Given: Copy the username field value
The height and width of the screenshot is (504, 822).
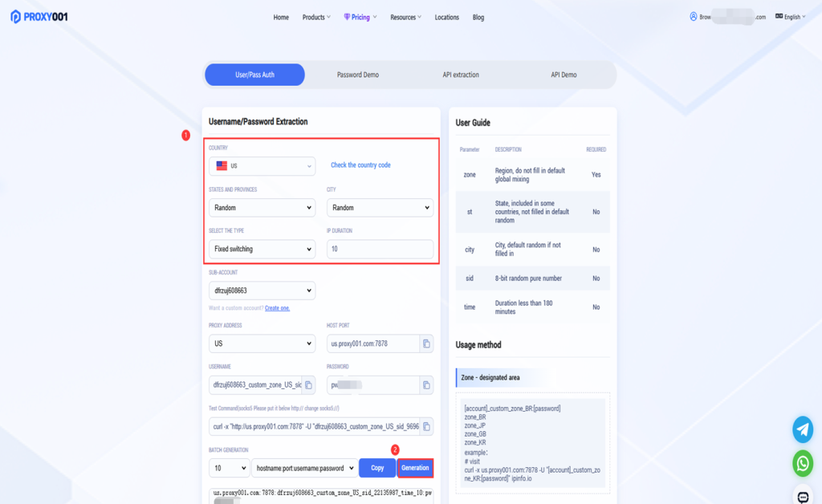Looking at the screenshot, I should [x=308, y=385].
